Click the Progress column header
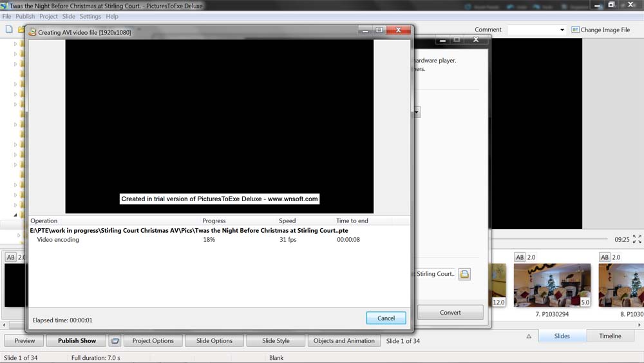The height and width of the screenshot is (363, 644). click(214, 221)
